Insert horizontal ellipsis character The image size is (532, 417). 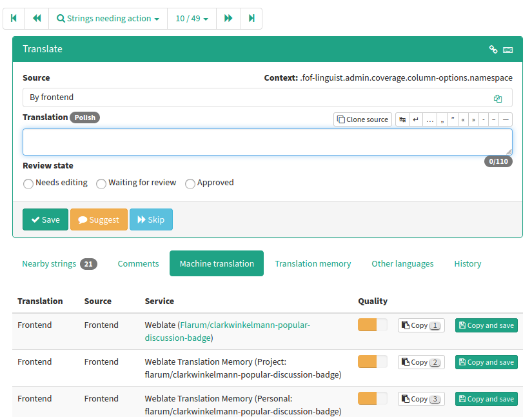(429, 119)
